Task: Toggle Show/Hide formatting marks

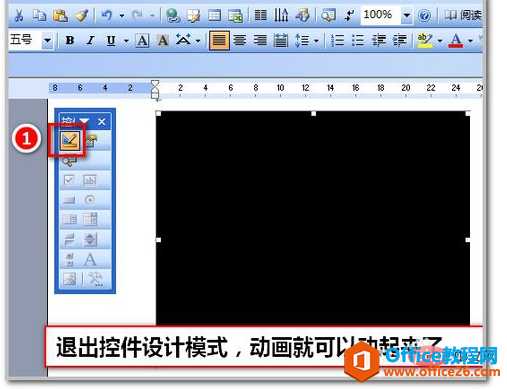Action: (349, 15)
